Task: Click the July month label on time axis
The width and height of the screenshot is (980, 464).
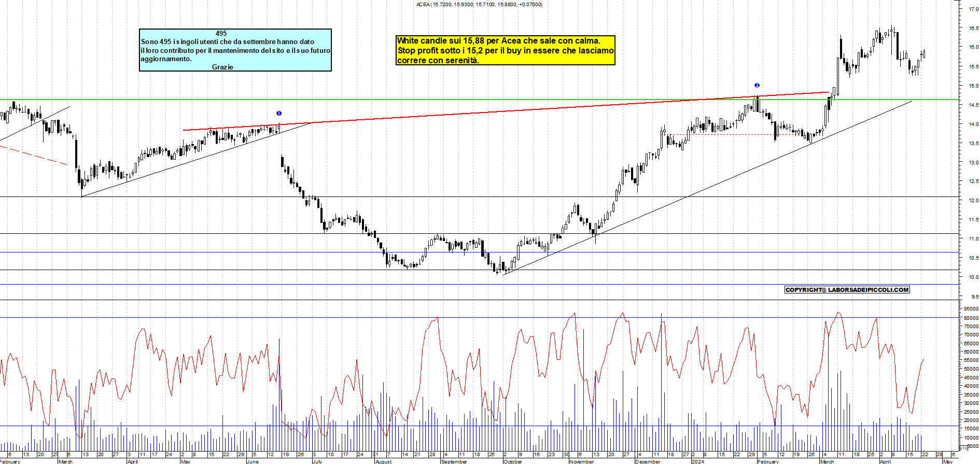Action: pos(317,461)
